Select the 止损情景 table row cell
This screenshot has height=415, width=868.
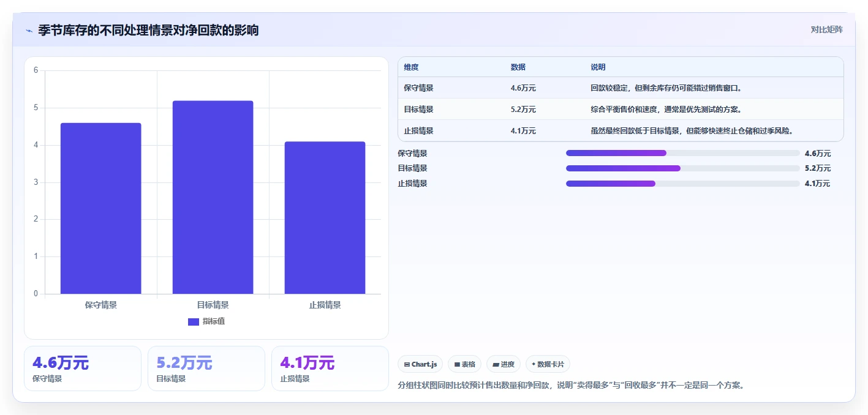418,131
